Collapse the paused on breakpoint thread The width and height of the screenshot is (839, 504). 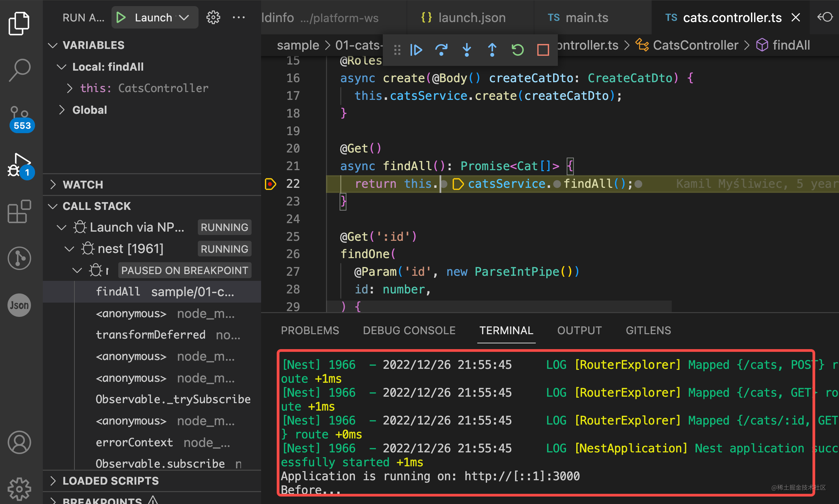click(x=77, y=270)
